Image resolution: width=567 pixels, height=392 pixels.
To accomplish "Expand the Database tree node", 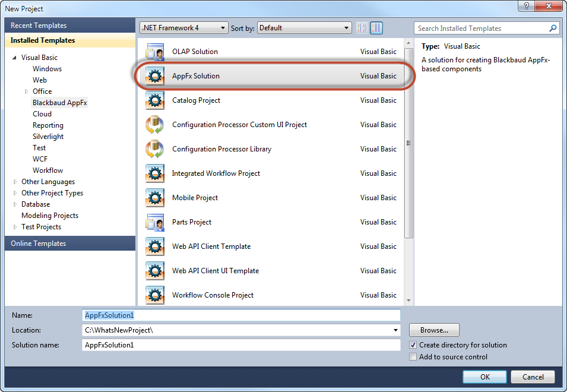I will [x=15, y=204].
